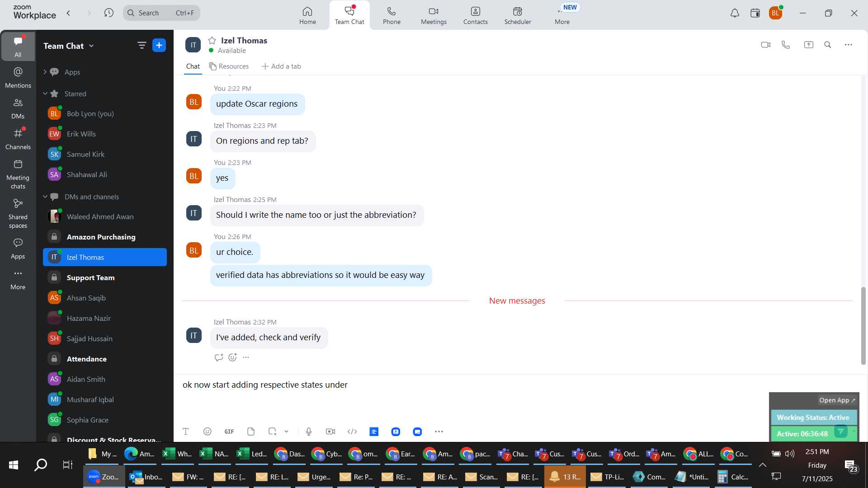Open Bob Lyon profile avatar menu
Image resolution: width=868 pixels, height=488 pixels.
(x=775, y=13)
